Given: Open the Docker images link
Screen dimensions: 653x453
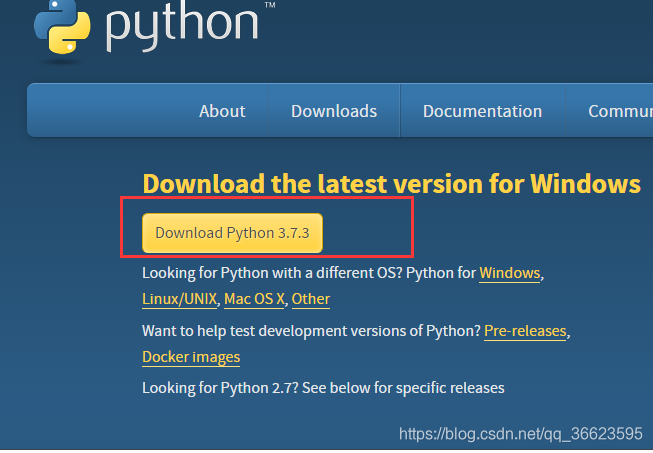Looking at the screenshot, I should point(191,357).
